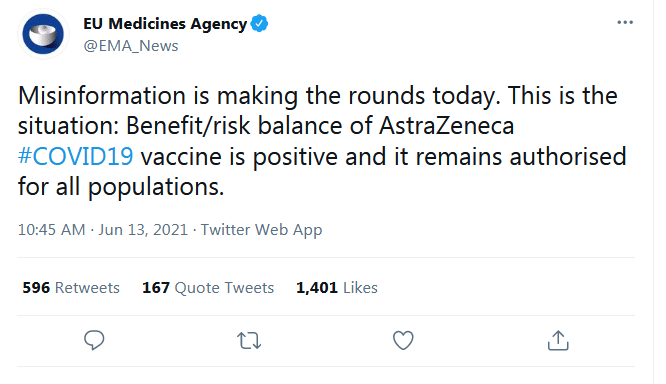This screenshot has height=384, width=666.
Task: Click the Twitter Web App source link
Action: 261,230
